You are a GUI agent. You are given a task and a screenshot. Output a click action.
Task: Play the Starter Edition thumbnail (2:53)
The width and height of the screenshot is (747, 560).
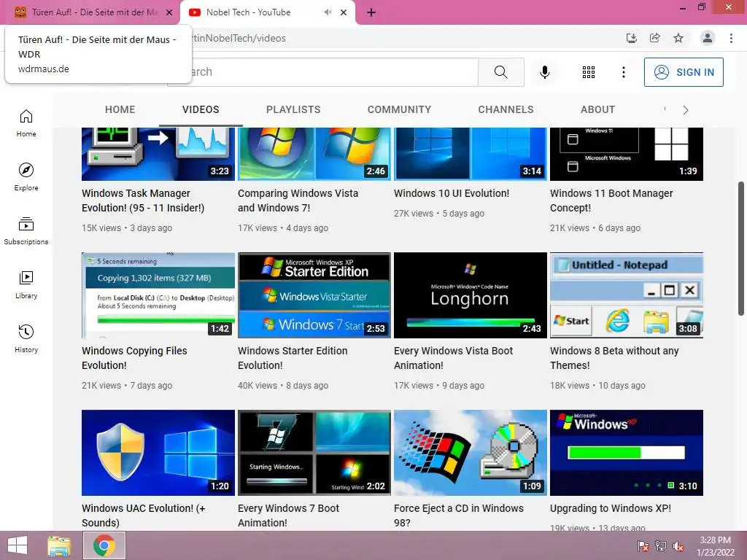pyautogui.click(x=314, y=295)
